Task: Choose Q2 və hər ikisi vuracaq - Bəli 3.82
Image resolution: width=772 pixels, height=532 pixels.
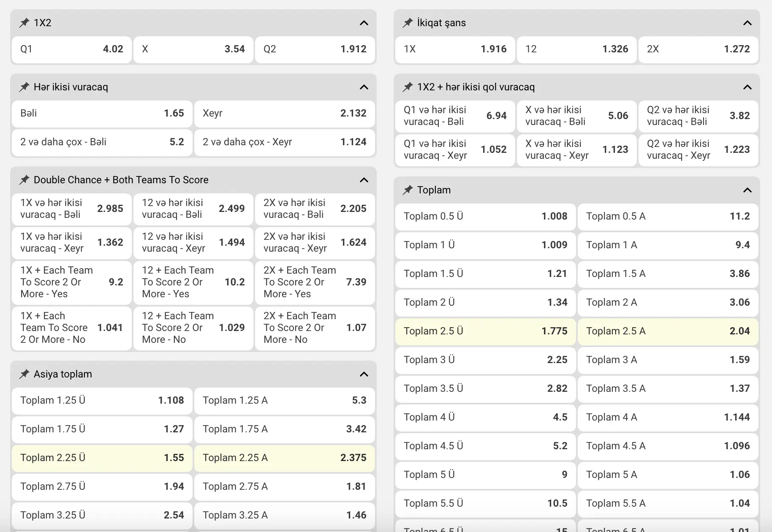Action: (x=699, y=116)
